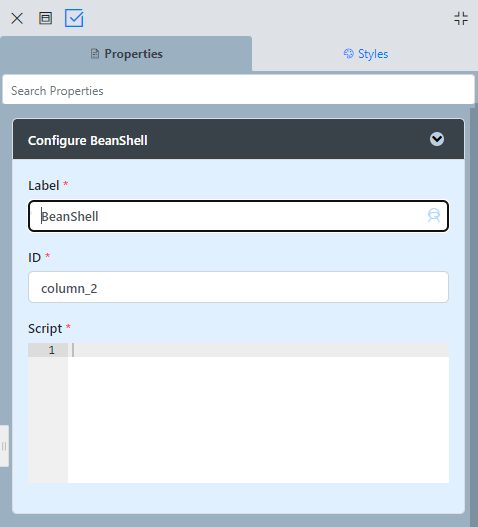The image size is (478, 527).
Task: Click the Configure BeanShell header title
Action: pyautogui.click(x=87, y=140)
